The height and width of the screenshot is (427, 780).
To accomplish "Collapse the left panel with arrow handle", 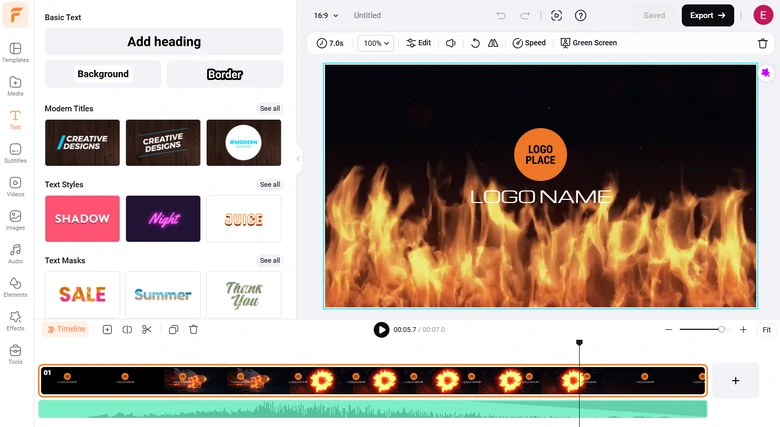I will tap(298, 159).
